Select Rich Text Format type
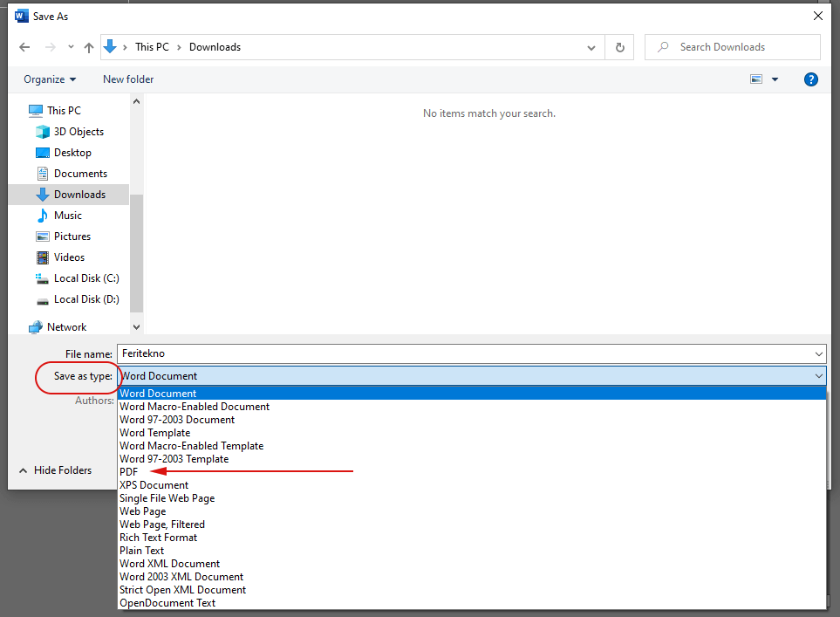This screenshot has height=617, width=840. pos(472,537)
